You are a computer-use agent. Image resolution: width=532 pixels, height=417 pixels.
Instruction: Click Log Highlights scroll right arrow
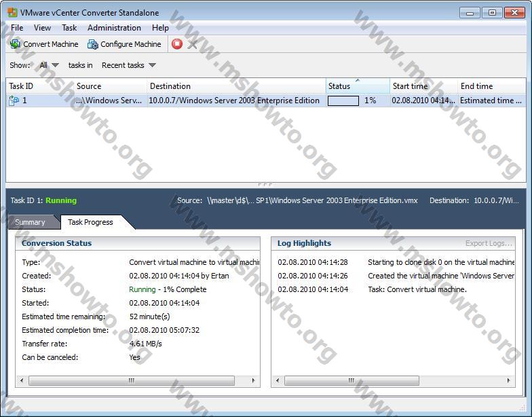[x=508, y=380]
